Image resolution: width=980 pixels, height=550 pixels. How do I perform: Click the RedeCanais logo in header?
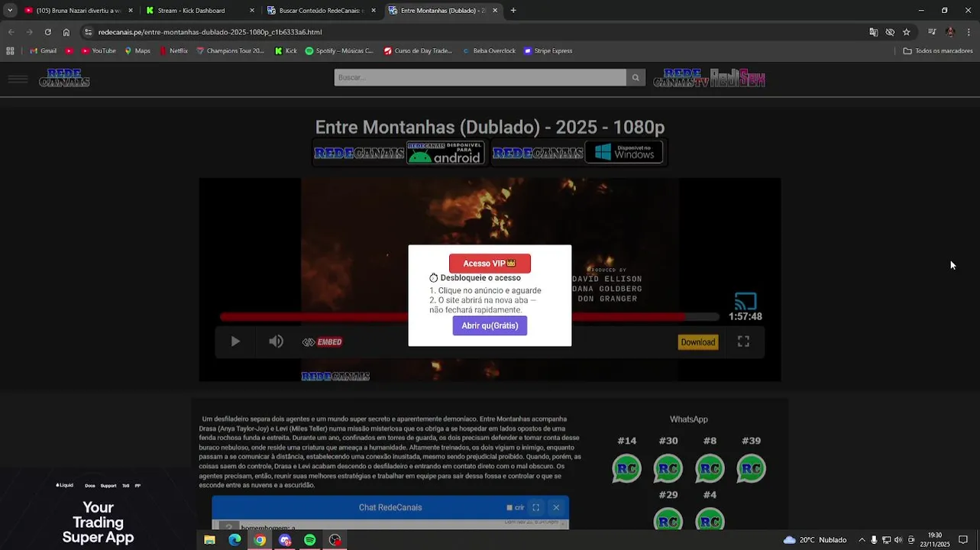click(65, 78)
